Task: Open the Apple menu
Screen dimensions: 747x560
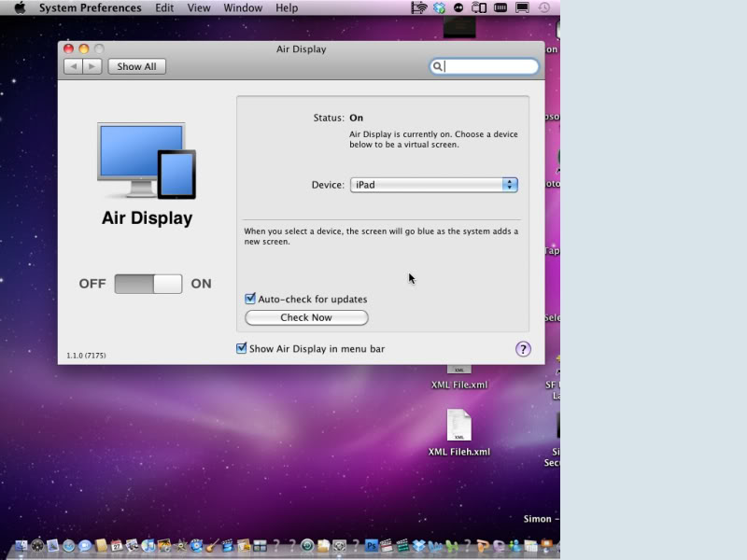Action: (20, 7)
